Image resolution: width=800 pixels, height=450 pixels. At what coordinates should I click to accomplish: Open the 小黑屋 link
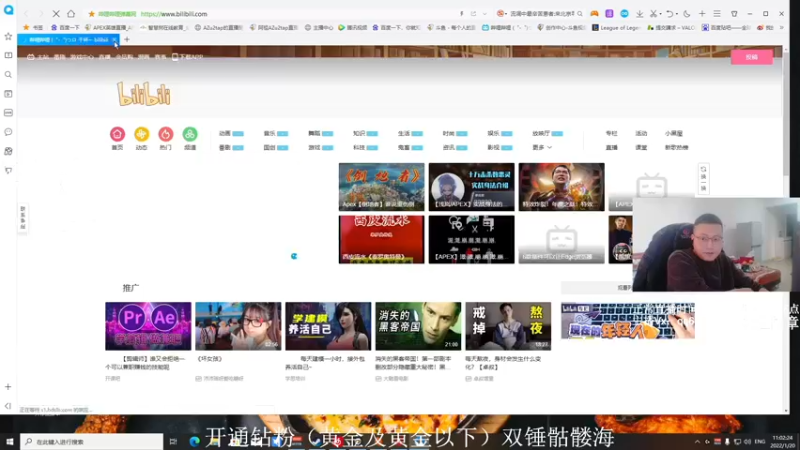click(x=673, y=133)
